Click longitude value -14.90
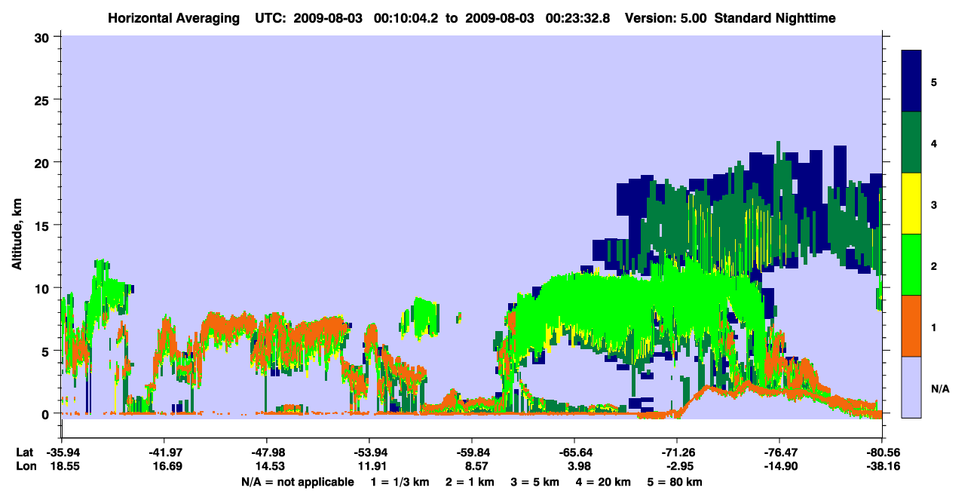Screen dimensions: 980x503 click(x=779, y=467)
